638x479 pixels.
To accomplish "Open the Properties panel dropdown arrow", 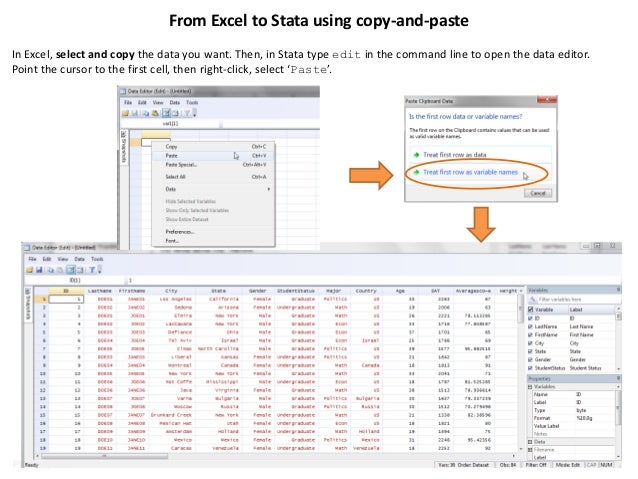I will coord(618,378).
